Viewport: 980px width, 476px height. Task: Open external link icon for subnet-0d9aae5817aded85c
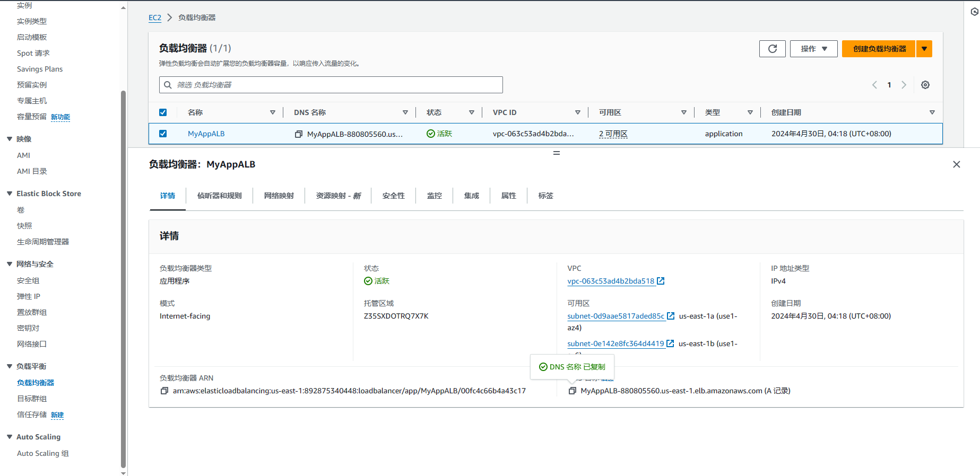(x=671, y=316)
